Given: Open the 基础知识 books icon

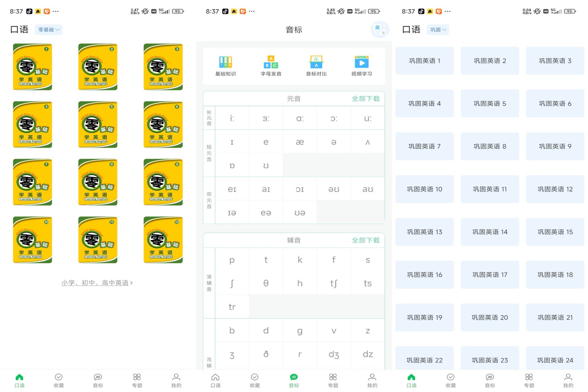Looking at the screenshot, I should [225, 62].
